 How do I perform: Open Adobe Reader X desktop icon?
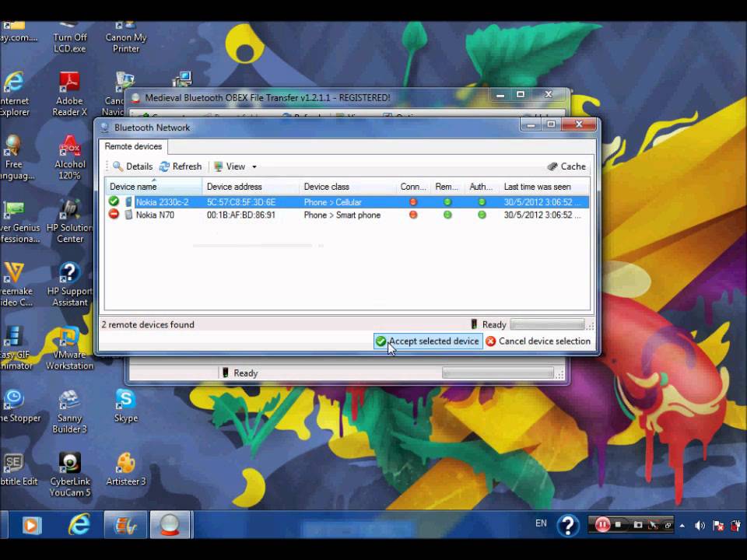tap(69, 94)
